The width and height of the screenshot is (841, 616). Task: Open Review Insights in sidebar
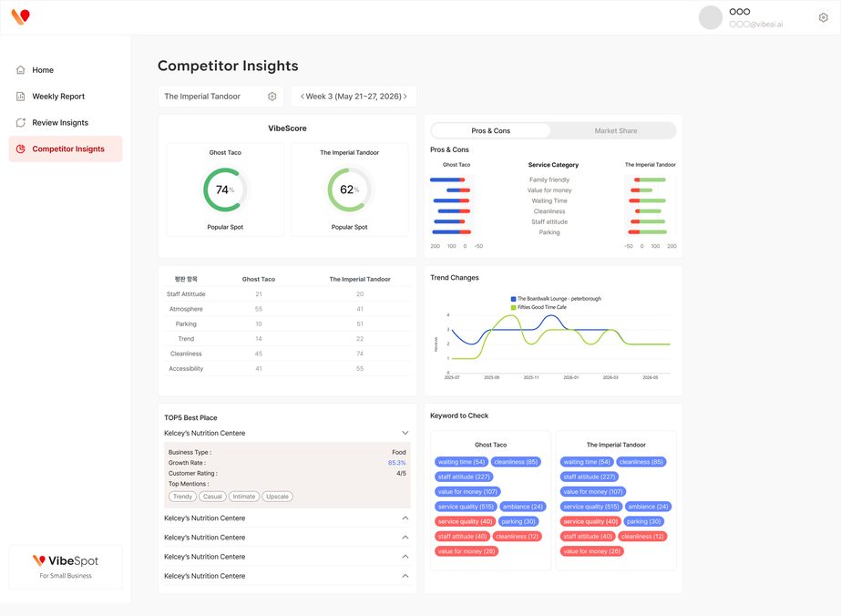coord(66,122)
